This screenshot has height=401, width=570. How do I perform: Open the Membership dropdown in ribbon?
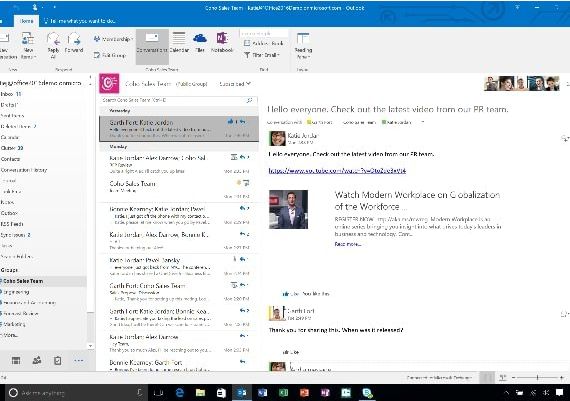tap(113, 39)
